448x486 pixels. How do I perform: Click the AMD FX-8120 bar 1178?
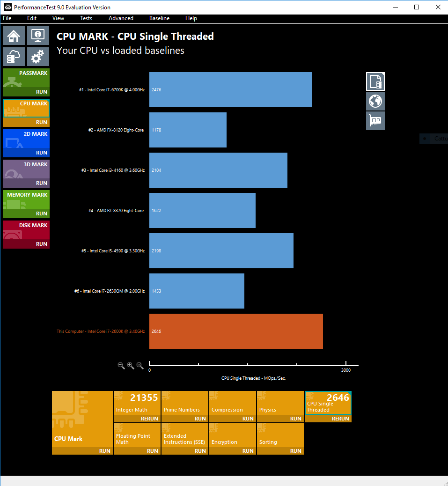click(x=188, y=130)
